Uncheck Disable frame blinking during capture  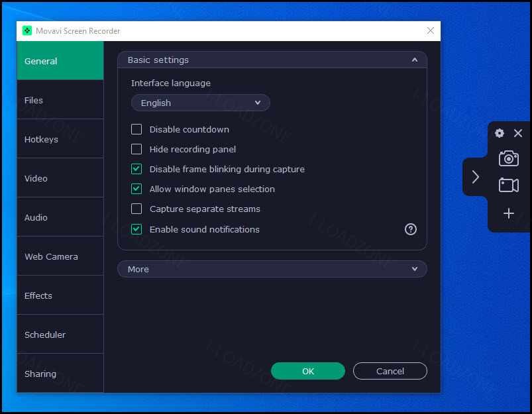[136, 169]
